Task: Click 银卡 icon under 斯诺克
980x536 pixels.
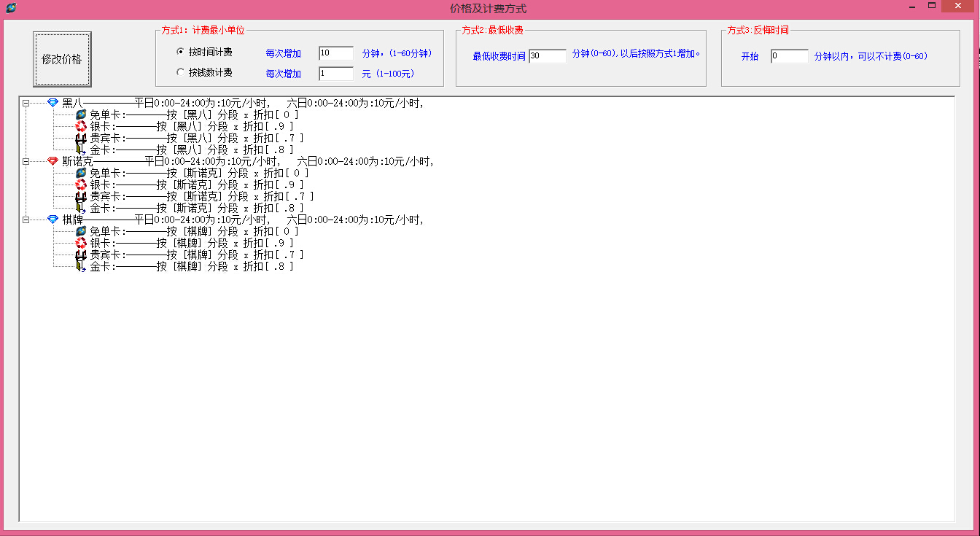Action: 81,185
